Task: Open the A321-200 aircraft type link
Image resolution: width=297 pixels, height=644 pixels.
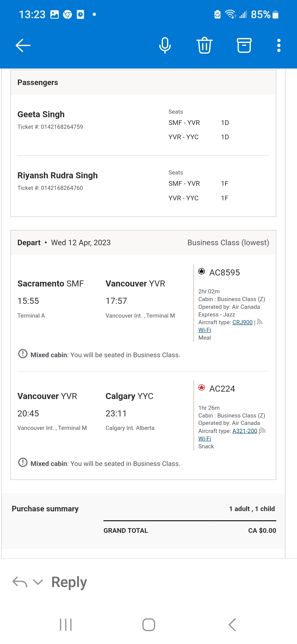Action: [x=245, y=431]
